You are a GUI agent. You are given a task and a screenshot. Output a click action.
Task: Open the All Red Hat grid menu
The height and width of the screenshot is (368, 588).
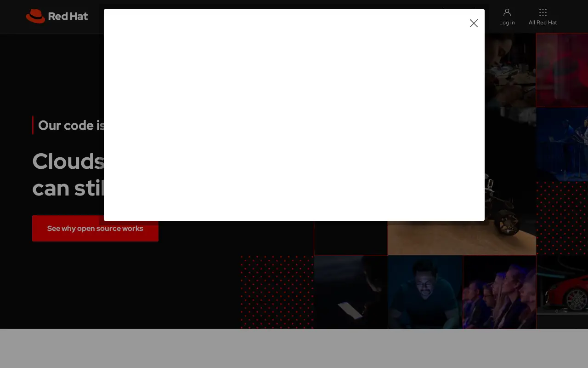coord(543,17)
